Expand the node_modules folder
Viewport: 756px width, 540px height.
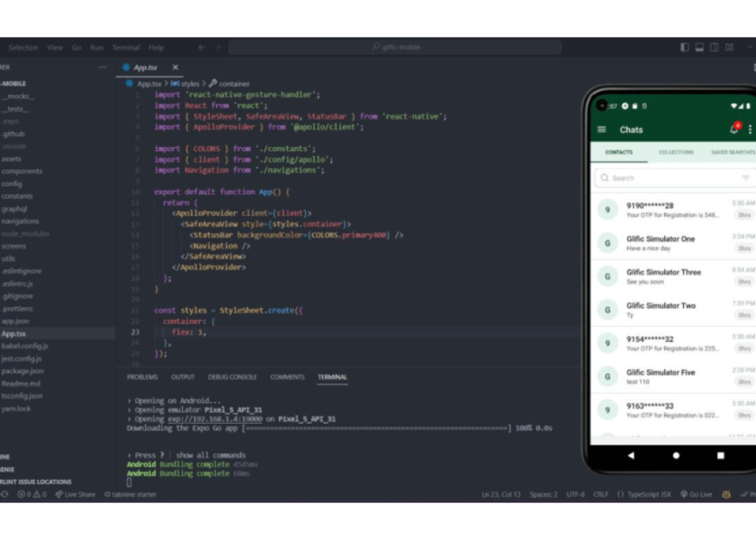(25, 233)
